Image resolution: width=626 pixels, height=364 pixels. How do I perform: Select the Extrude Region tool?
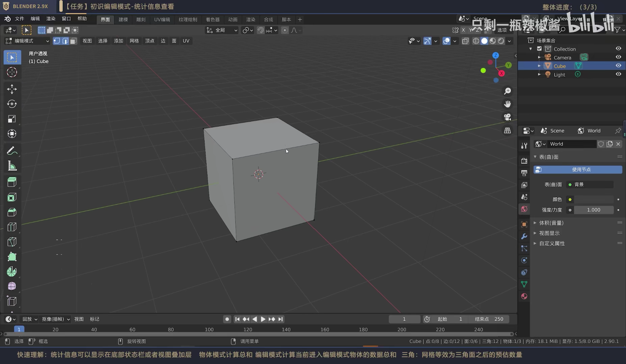coord(12,182)
